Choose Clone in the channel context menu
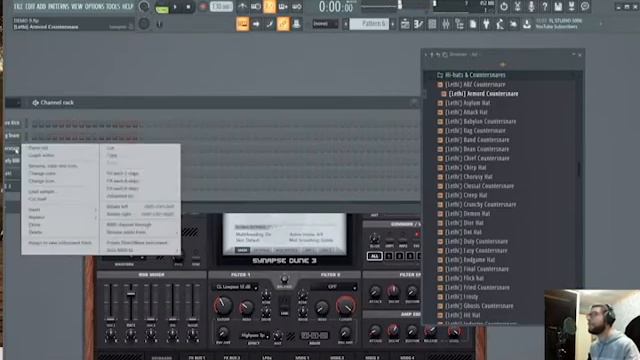Viewport: 640px width, 360px height. [35, 225]
